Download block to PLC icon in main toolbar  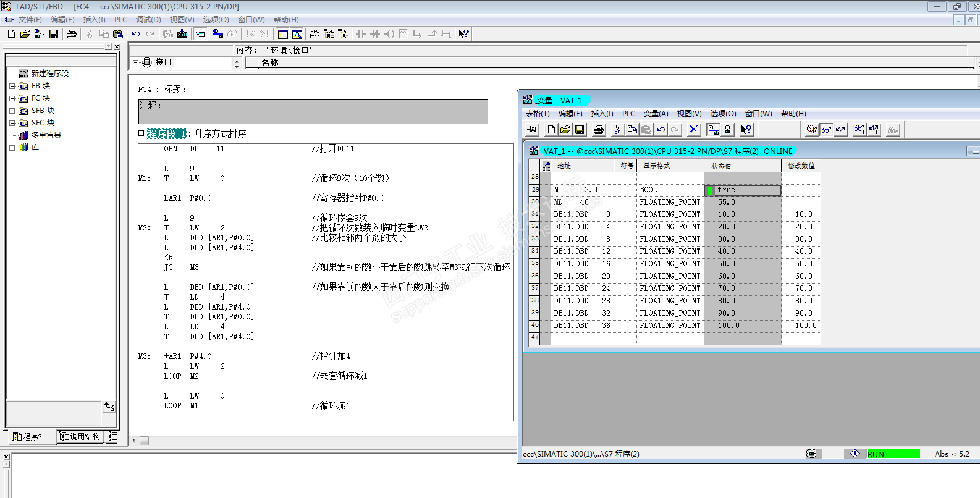(182, 34)
